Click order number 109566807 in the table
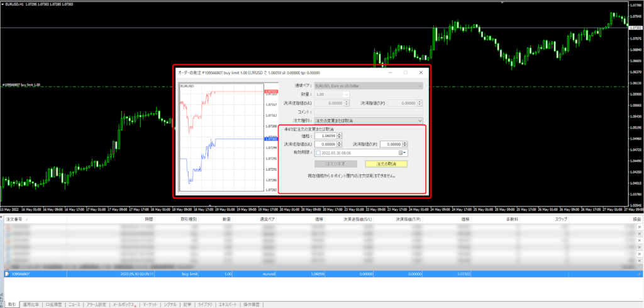Image resolution: width=644 pixels, height=308 pixels. pyautogui.click(x=21, y=273)
